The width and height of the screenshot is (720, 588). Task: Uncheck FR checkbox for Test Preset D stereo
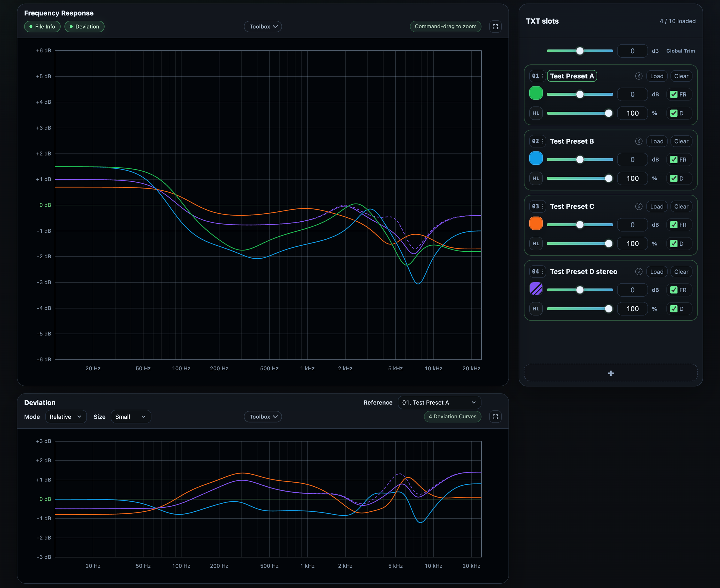[x=674, y=290]
